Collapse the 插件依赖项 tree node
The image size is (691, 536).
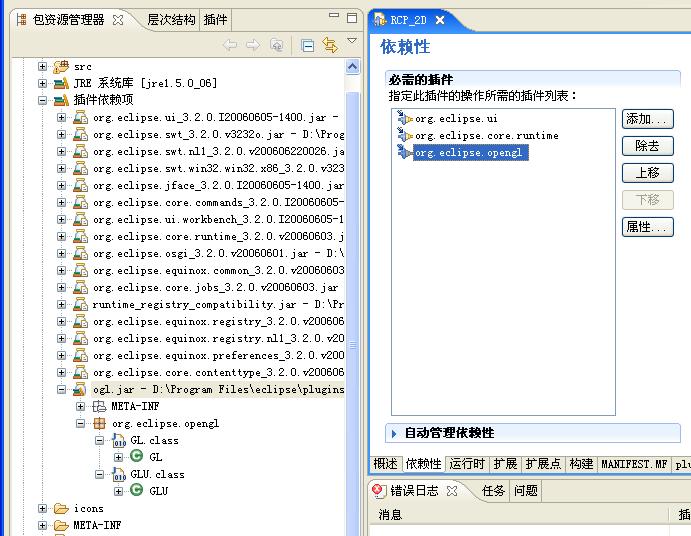pos(42,100)
